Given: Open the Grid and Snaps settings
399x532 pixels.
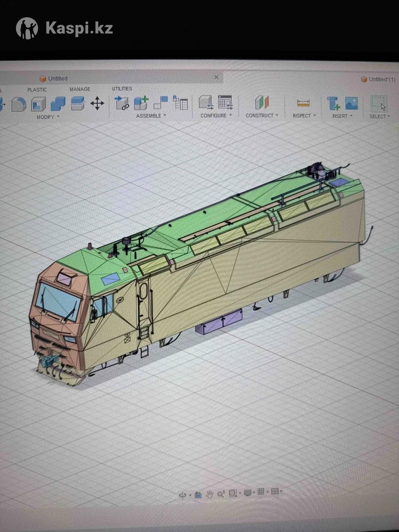Looking at the screenshot, I should point(261,492).
